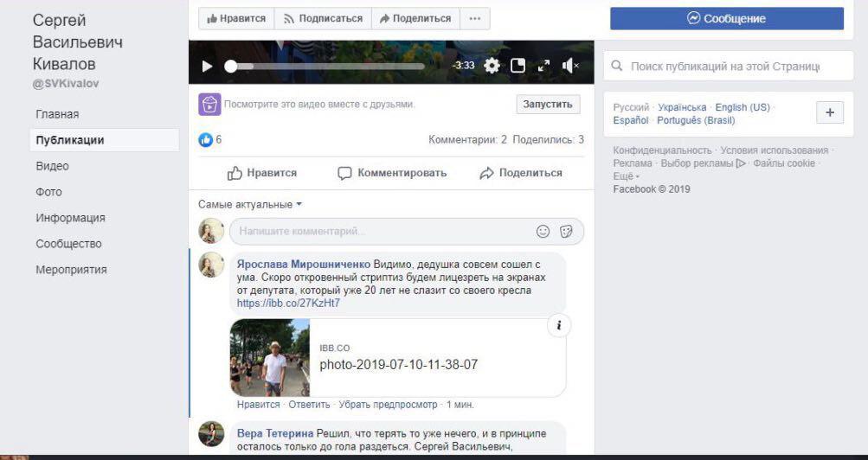Viewport: 868px width, 460px height.
Task: Toggle Нравится on the post
Action: (x=262, y=173)
